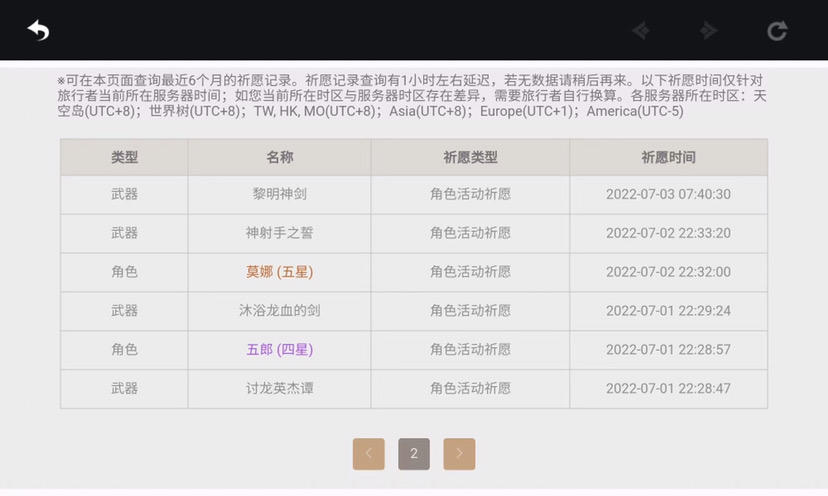Click 武器 type cell in 黎明神剑 row
The width and height of the screenshot is (828, 496).
point(124,194)
